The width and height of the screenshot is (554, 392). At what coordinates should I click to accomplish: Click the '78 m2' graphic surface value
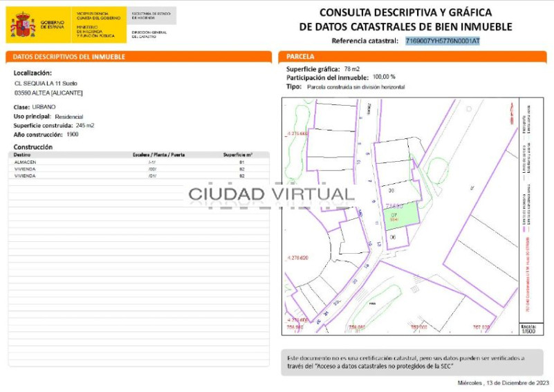pyautogui.click(x=352, y=69)
